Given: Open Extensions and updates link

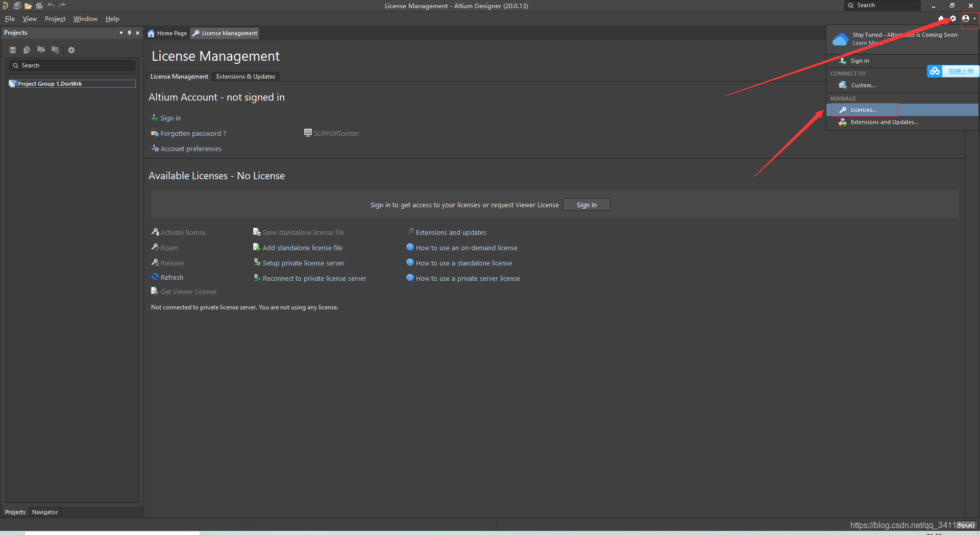Looking at the screenshot, I should pyautogui.click(x=451, y=232).
